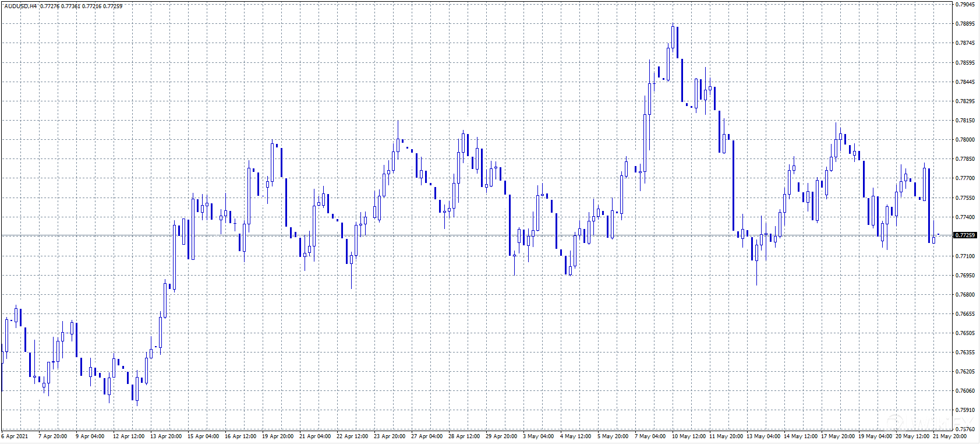Click the 0.78445 price axis label
The width and height of the screenshot is (980, 444).
965,82
